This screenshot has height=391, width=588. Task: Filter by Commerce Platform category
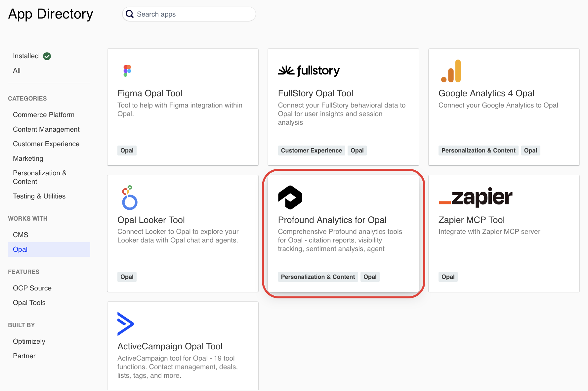44,115
